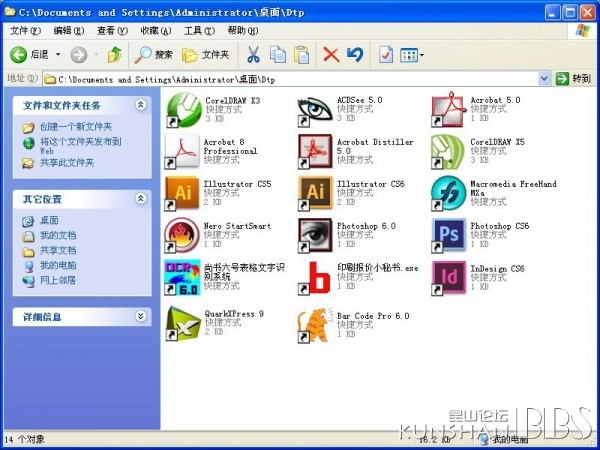Click the Paste clipboard toolbar icon
The height and width of the screenshot is (450, 600).
coord(302,55)
